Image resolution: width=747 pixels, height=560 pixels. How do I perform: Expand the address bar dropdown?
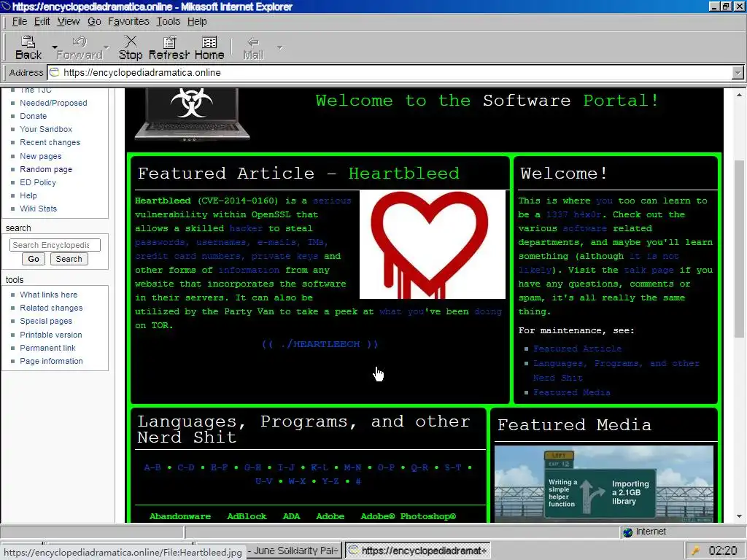click(x=738, y=73)
